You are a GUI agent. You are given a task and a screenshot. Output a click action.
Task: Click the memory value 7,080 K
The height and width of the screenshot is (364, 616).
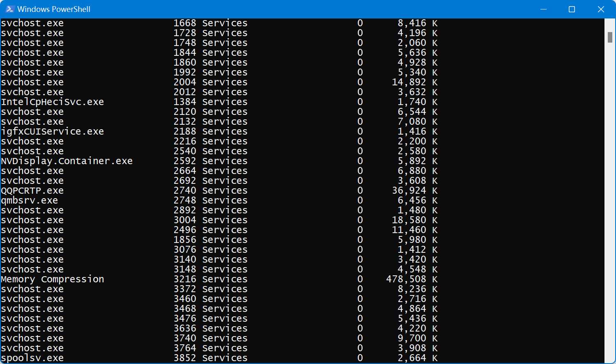[x=418, y=121]
